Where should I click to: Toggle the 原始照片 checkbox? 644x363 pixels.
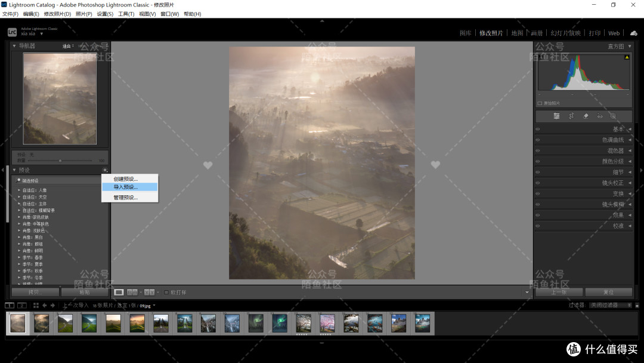click(540, 103)
